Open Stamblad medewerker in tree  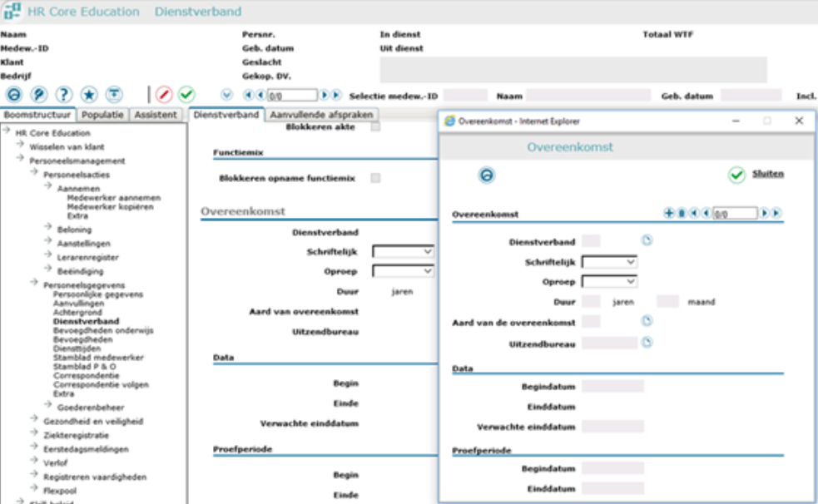pyautogui.click(x=98, y=358)
